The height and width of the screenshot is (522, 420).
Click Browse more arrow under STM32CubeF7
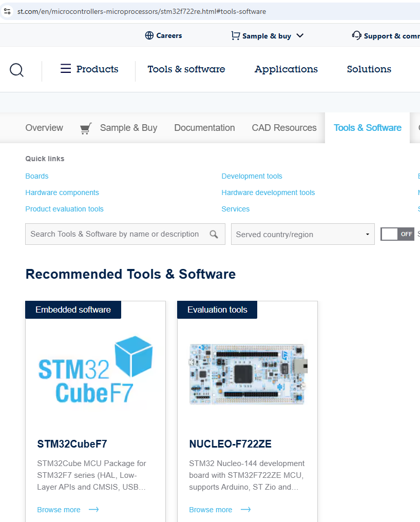pos(93,509)
